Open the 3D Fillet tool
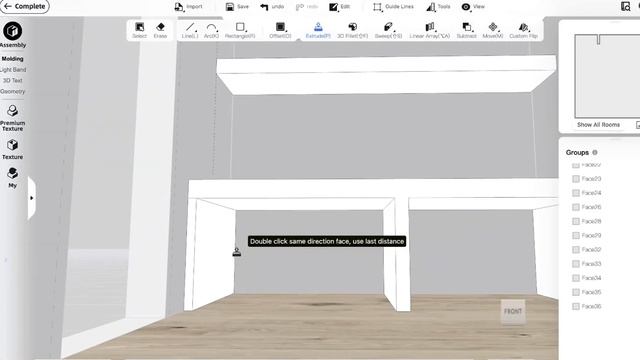640x360 pixels. click(352, 30)
